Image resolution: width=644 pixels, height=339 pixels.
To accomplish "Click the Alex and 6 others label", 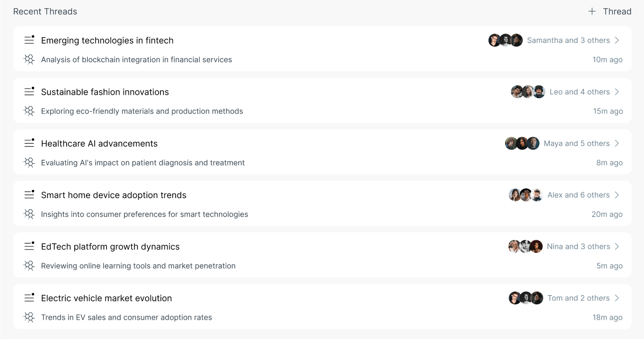I will point(579,195).
